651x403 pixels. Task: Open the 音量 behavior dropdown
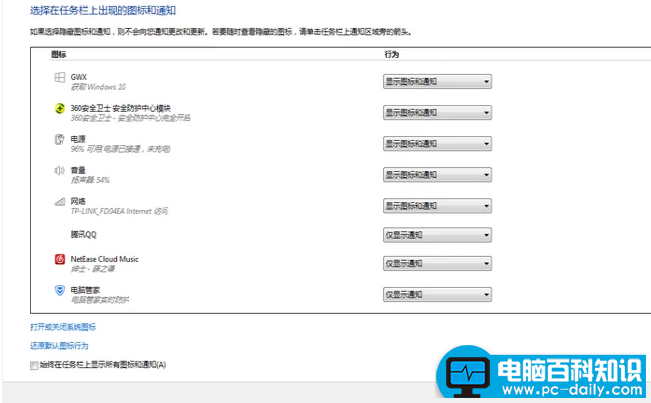tap(437, 175)
